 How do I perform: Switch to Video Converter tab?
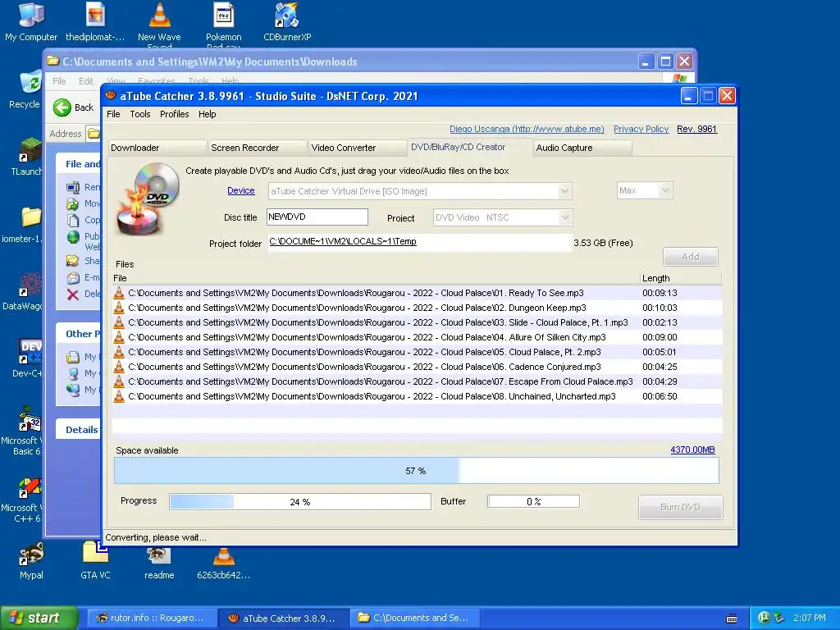pos(358,148)
